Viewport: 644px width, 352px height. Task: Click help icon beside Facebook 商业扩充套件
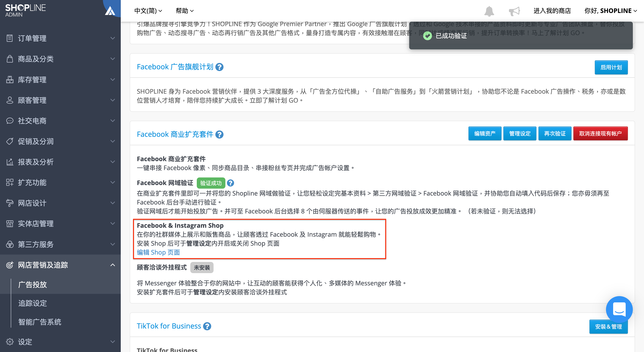219,134
